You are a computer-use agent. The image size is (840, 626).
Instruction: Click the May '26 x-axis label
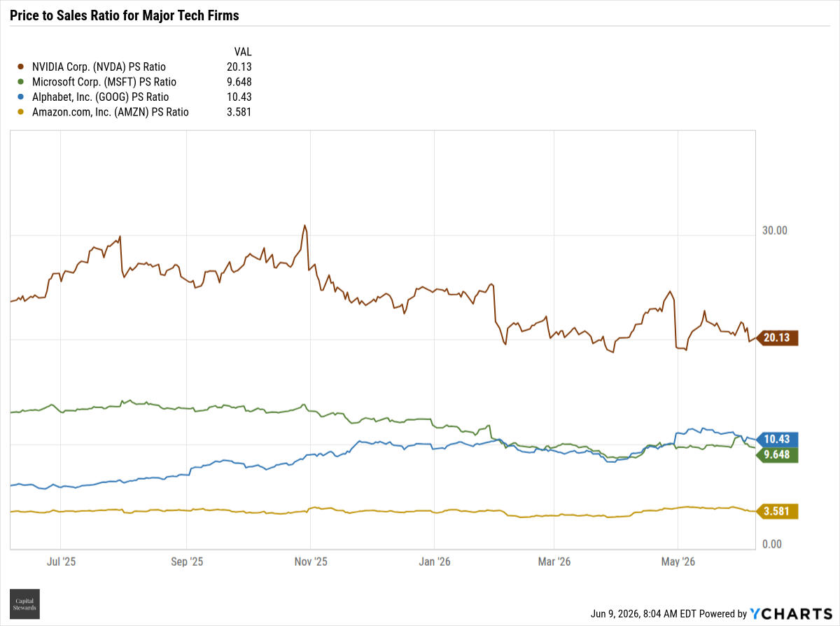tap(678, 562)
